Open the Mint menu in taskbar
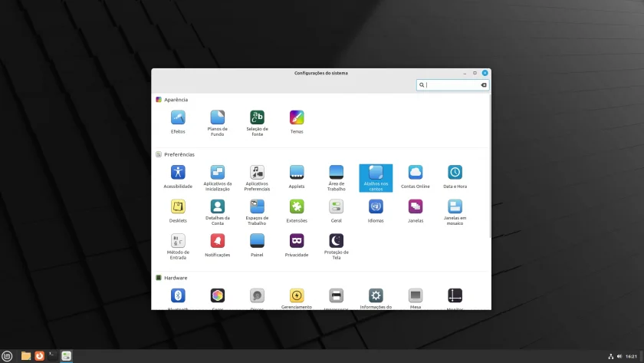This screenshot has height=363, width=644. [7, 356]
